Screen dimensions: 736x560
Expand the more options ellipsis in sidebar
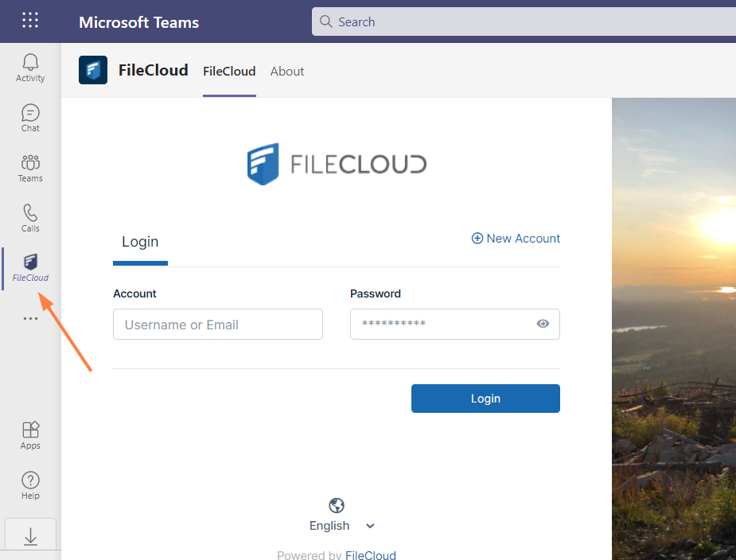(x=29, y=318)
